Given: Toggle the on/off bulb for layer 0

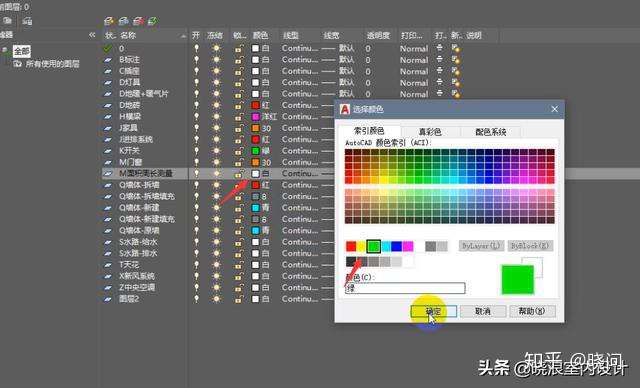Looking at the screenshot, I should 196,48.
